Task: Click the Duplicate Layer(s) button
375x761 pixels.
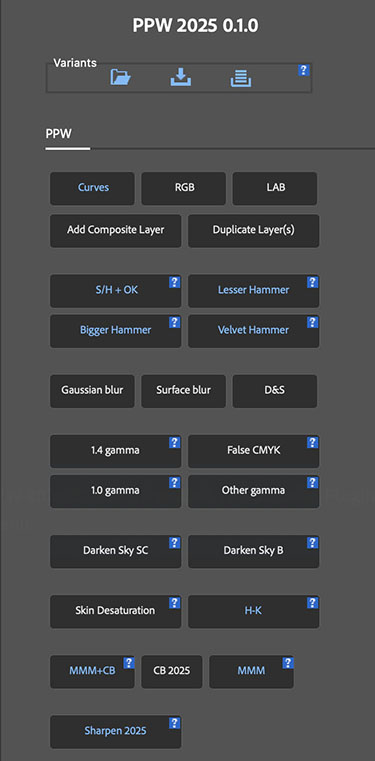Action: (253, 231)
